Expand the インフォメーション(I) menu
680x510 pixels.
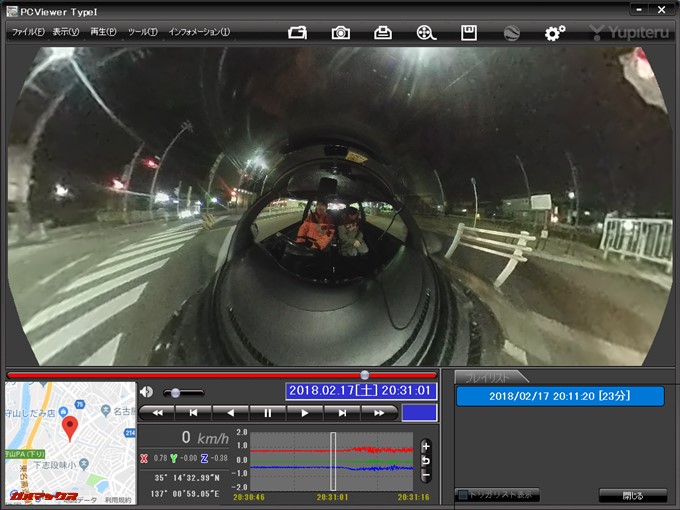coord(199,32)
